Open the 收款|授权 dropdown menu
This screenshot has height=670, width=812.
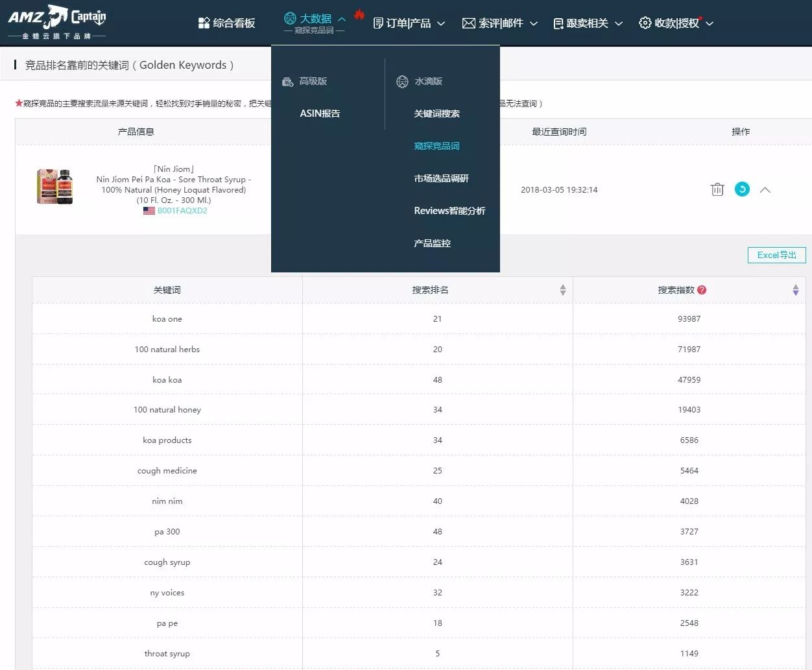[676, 23]
